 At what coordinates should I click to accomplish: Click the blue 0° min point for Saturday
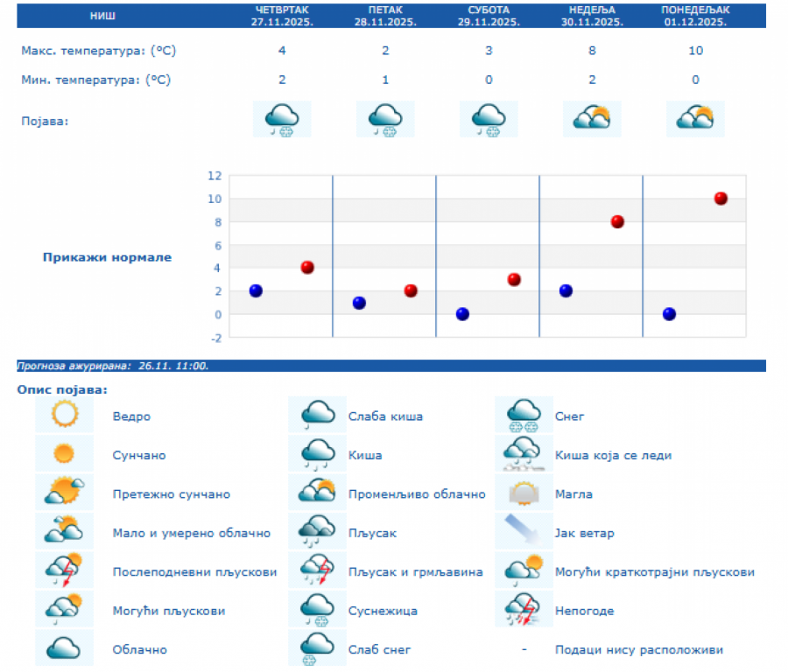(462, 314)
